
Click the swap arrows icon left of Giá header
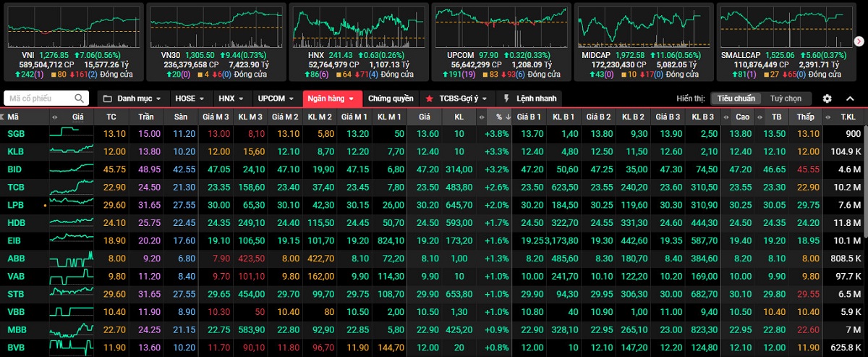[55, 117]
